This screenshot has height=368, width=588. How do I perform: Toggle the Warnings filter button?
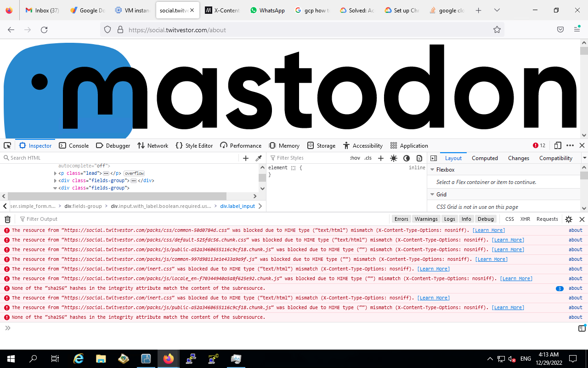coord(426,219)
